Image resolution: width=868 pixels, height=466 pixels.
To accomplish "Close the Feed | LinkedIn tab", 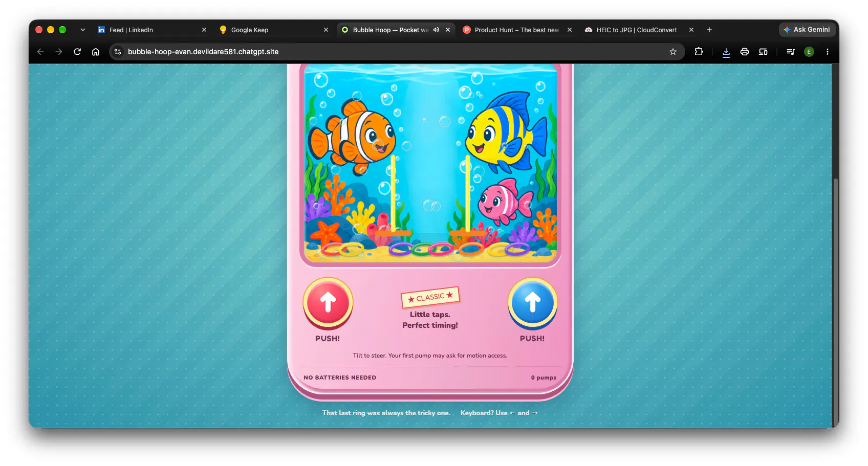I will [204, 30].
